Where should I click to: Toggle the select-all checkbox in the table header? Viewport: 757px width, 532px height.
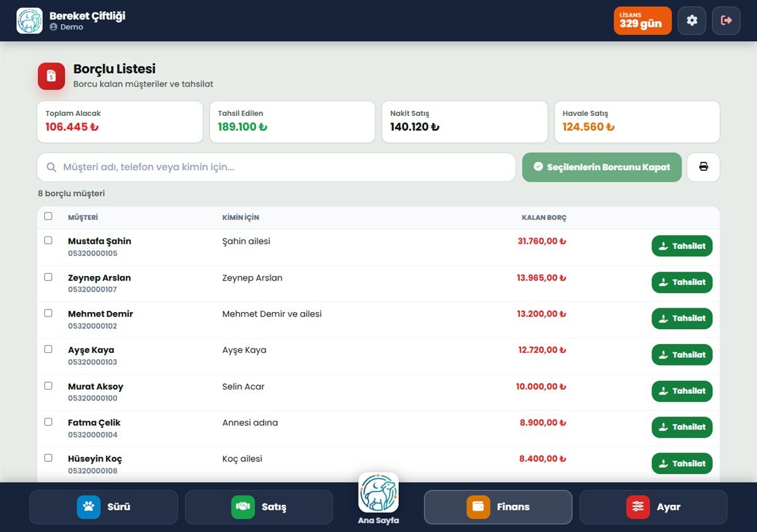[x=49, y=216]
